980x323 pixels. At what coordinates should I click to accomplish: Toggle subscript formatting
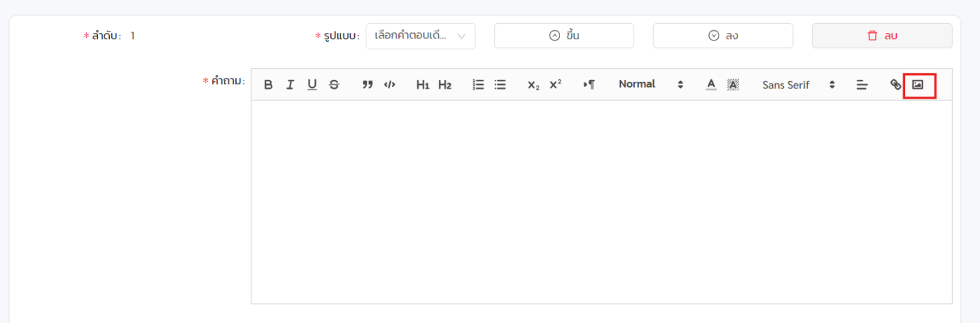point(533,85)
